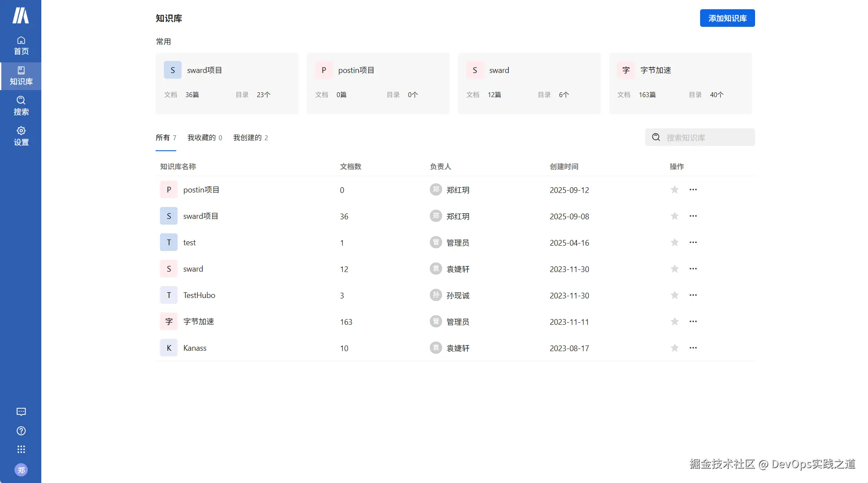This screenshot has height=483, width=868.
Task: Toggle favorite star for test row
Action: coord(674,243)
